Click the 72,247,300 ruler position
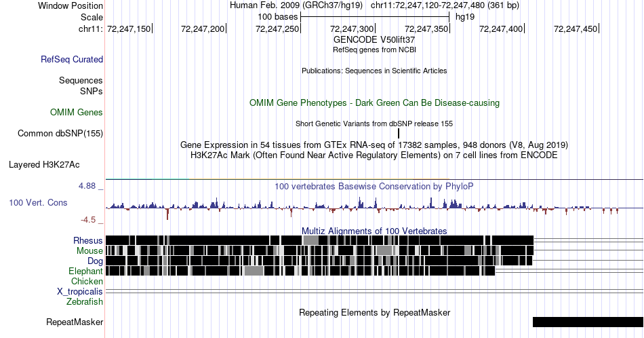This screenshot has width=644, height=338. 352,29
